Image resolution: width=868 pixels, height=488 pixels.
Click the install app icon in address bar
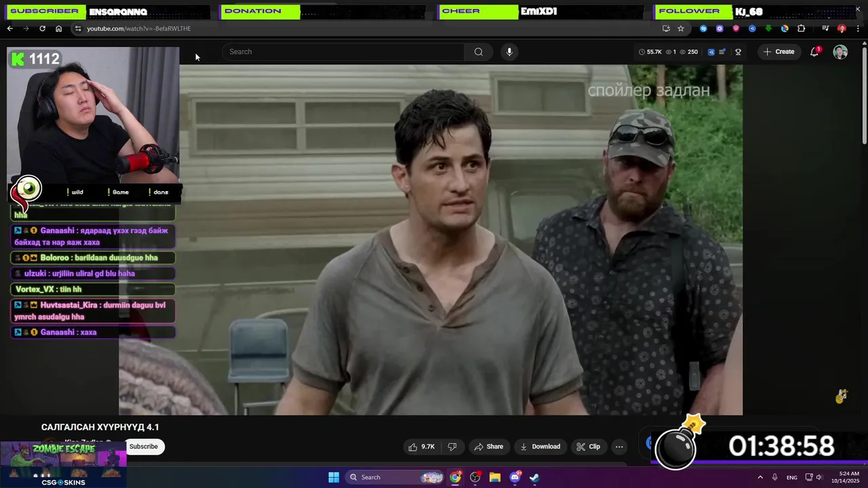666,28
